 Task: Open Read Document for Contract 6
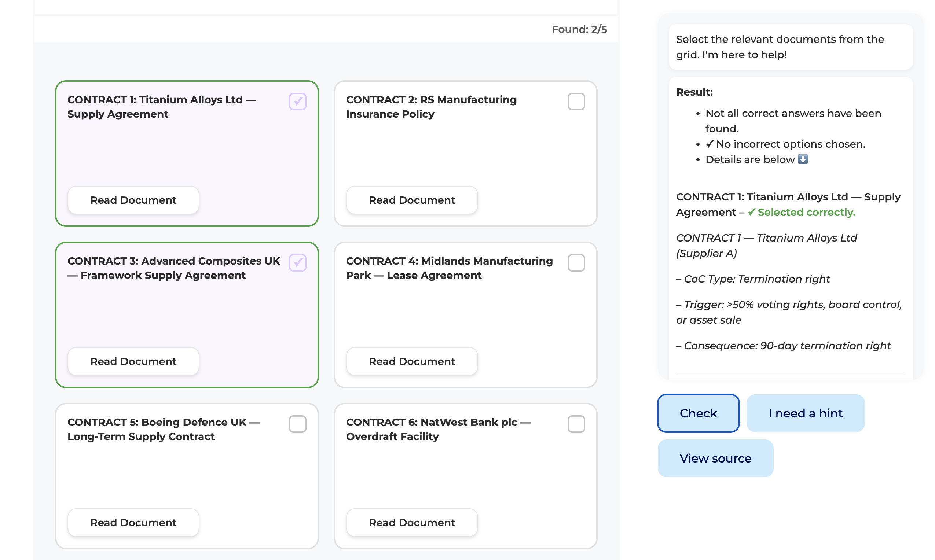click(412, 522)
